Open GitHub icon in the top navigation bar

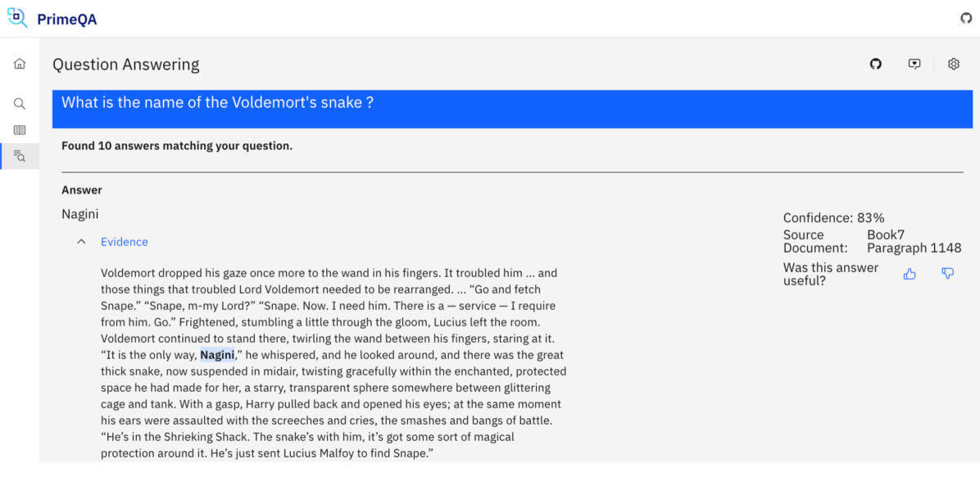point(966,18)
